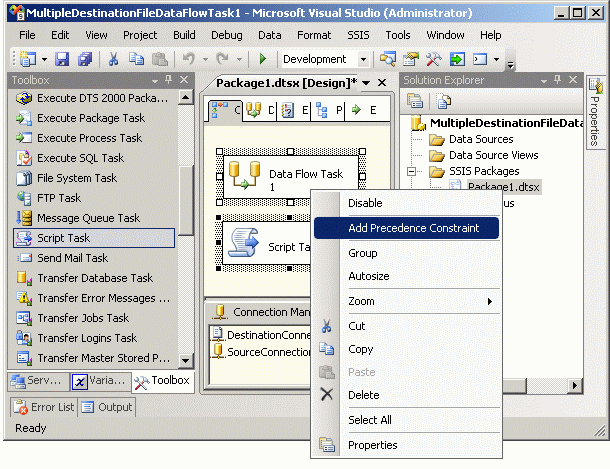610x469 pixels.
Task: Choose Properties in the context menu
Action: coord(407,445)
